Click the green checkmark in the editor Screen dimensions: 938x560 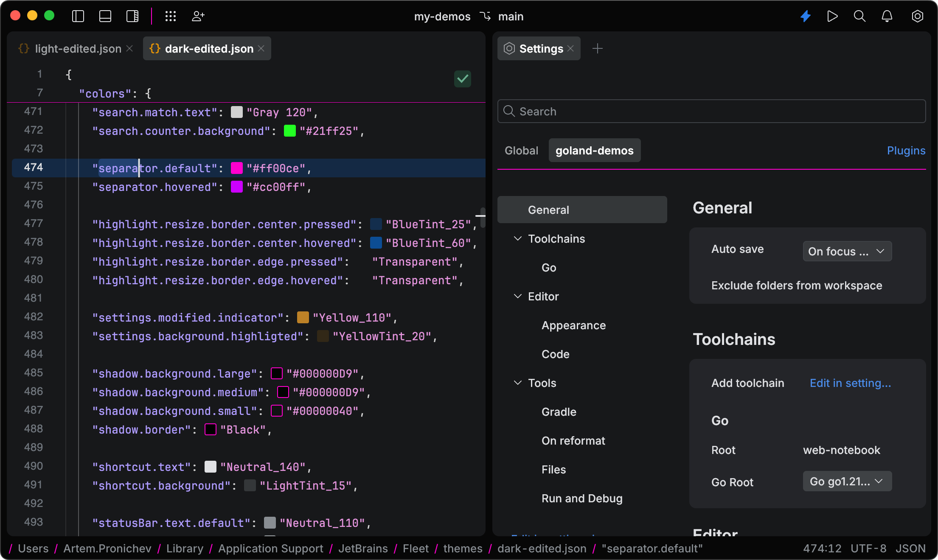tap(463, 79)
